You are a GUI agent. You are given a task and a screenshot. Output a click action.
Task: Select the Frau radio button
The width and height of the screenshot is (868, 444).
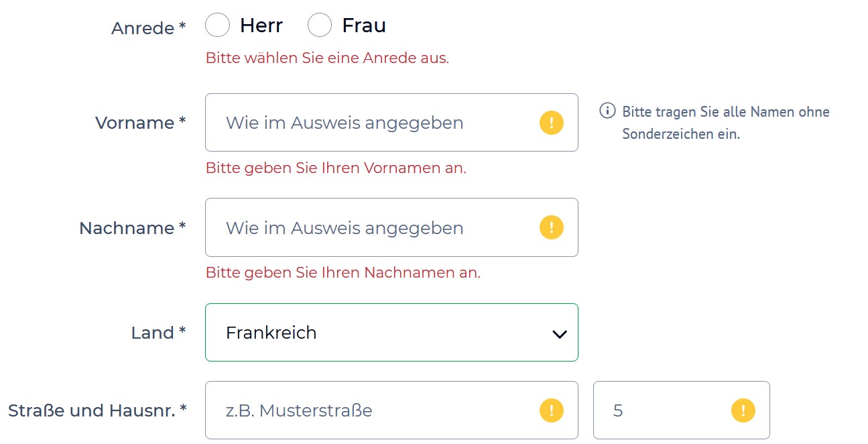[x=320, y=26]
